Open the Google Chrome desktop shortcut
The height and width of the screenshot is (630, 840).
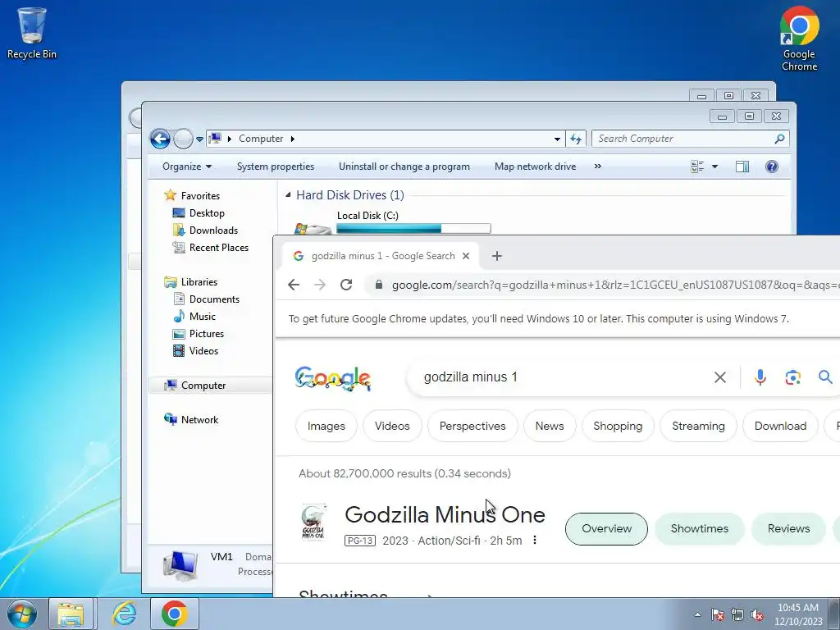799,39
